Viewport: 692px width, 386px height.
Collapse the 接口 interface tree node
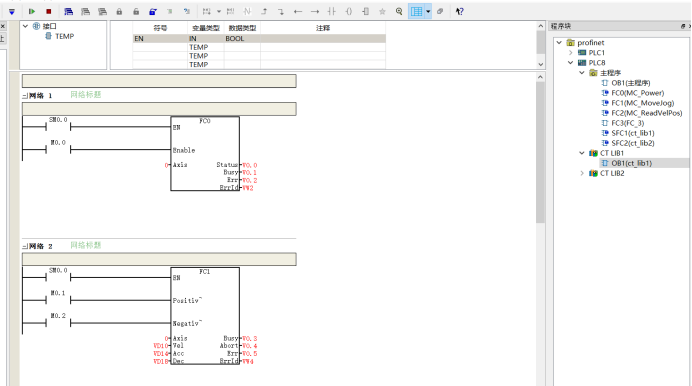pos(25,26)
